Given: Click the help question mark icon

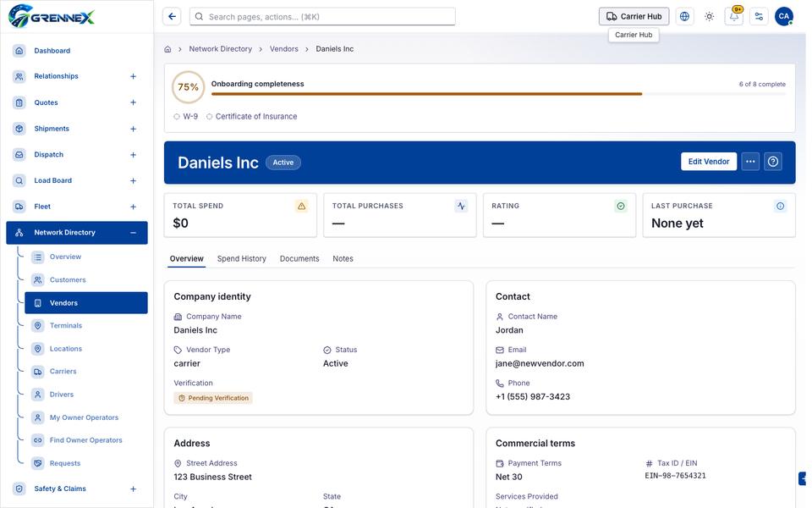Looking at the screenshot, I should point(773,162).
